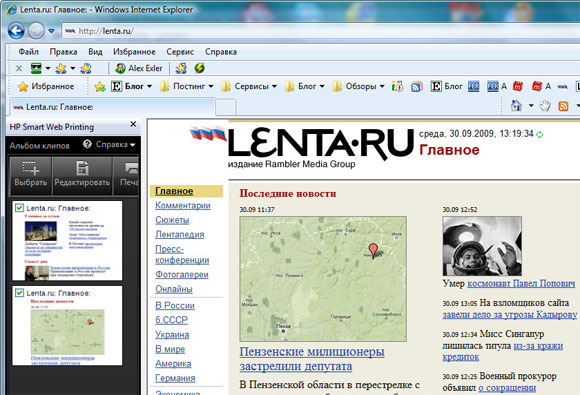Toggle the second Lenta.ru clip checkbox
The image size is (580, 395).
click(x=19, y=293)
